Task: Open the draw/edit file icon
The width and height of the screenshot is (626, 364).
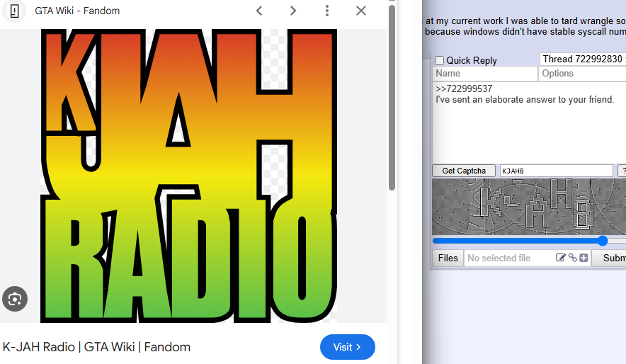Action: click(x=561, y=258)
